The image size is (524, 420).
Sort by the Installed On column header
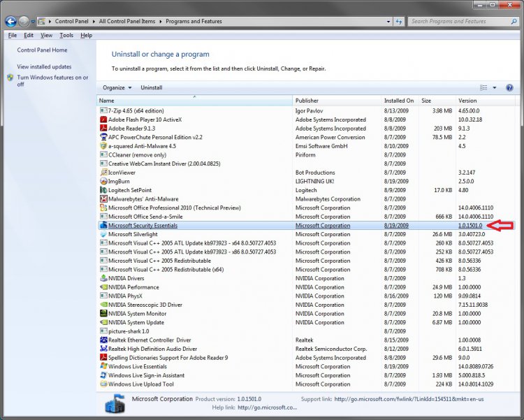click(x=400, y=101)
